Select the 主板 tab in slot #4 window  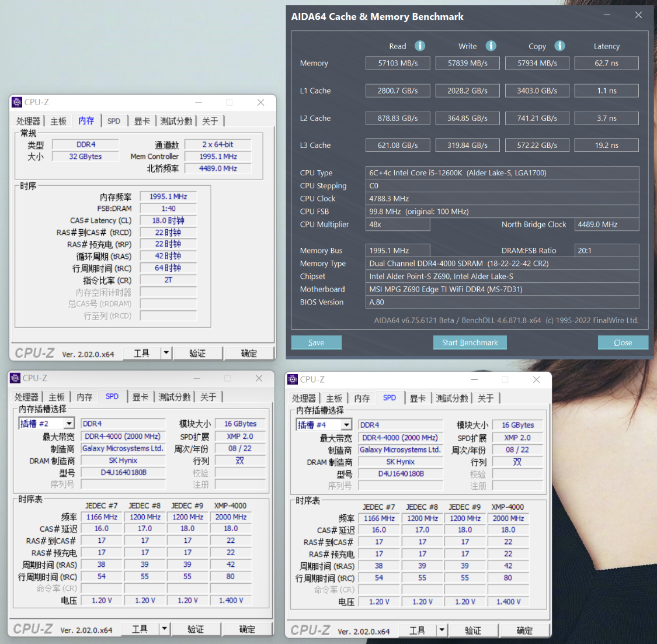pyautogui.click(x=334, y=398)
